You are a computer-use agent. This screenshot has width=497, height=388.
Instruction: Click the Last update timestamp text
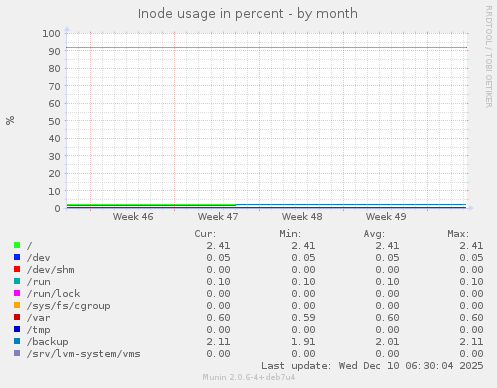coord(372,366)
